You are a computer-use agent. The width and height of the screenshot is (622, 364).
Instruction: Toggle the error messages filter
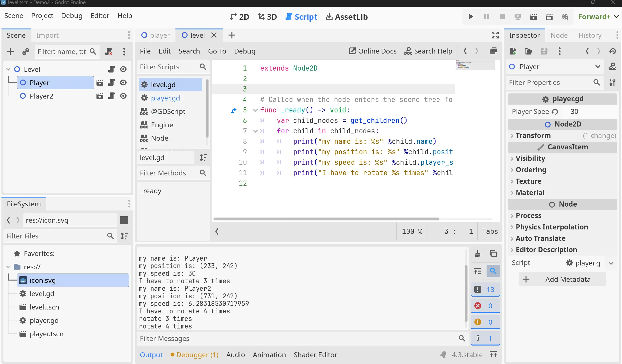[x=485, y=306]
